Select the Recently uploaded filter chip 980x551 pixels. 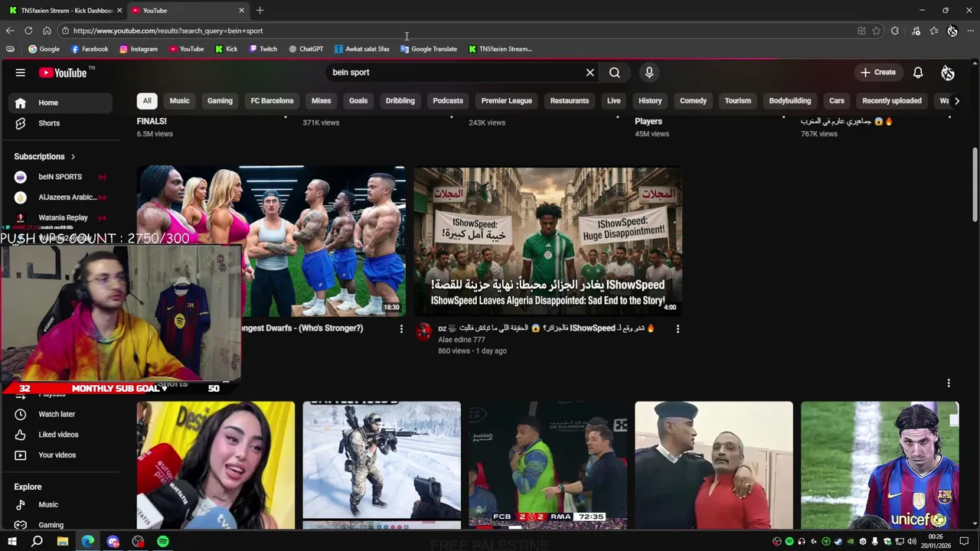(892, 101)
